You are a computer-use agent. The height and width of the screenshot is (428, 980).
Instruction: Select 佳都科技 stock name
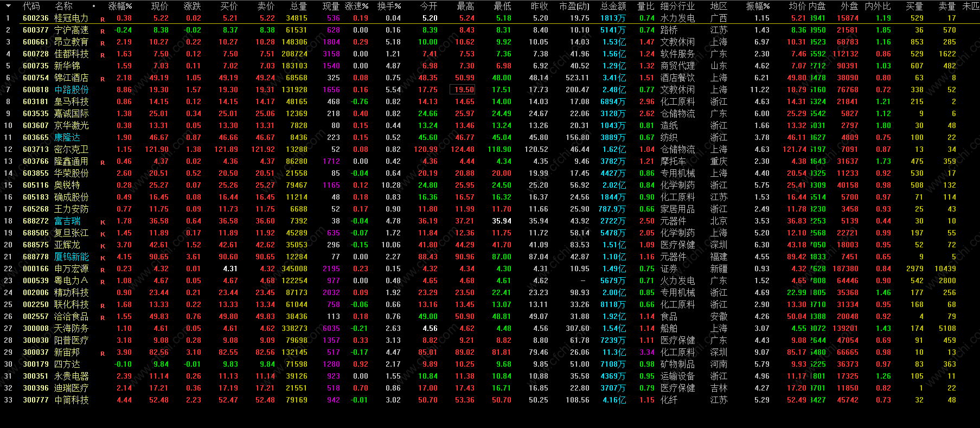click(71, 54)
